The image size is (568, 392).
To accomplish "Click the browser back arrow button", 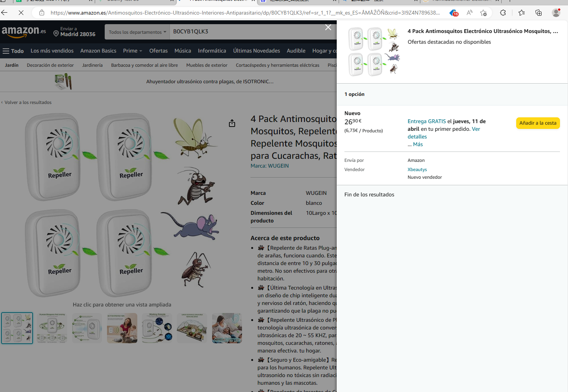I will click(x=5, y=13).
